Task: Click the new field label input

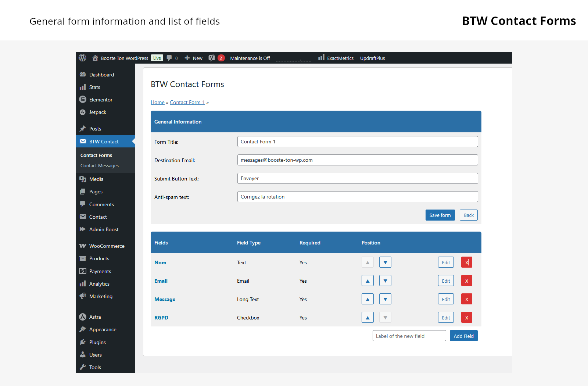Action: [x=409, y=336]
